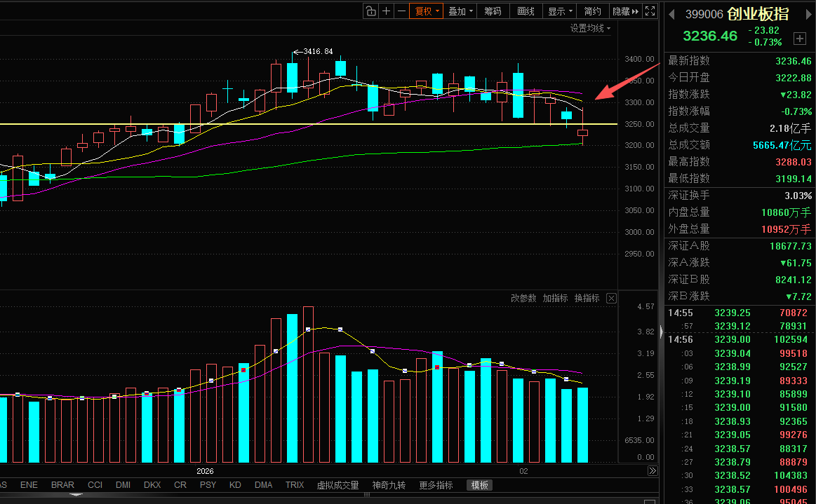The image size is (816, 504).
Task: Select the CCI indicator tab
Action: point(95,485)
